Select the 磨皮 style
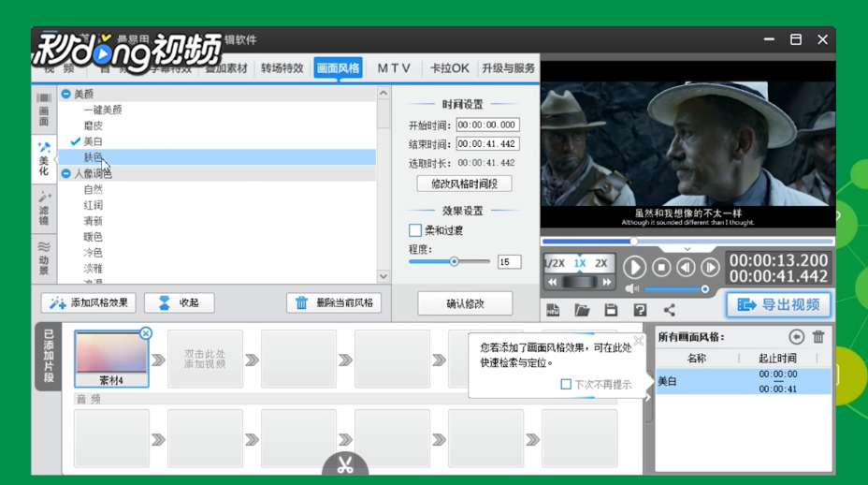 [93, 125]
